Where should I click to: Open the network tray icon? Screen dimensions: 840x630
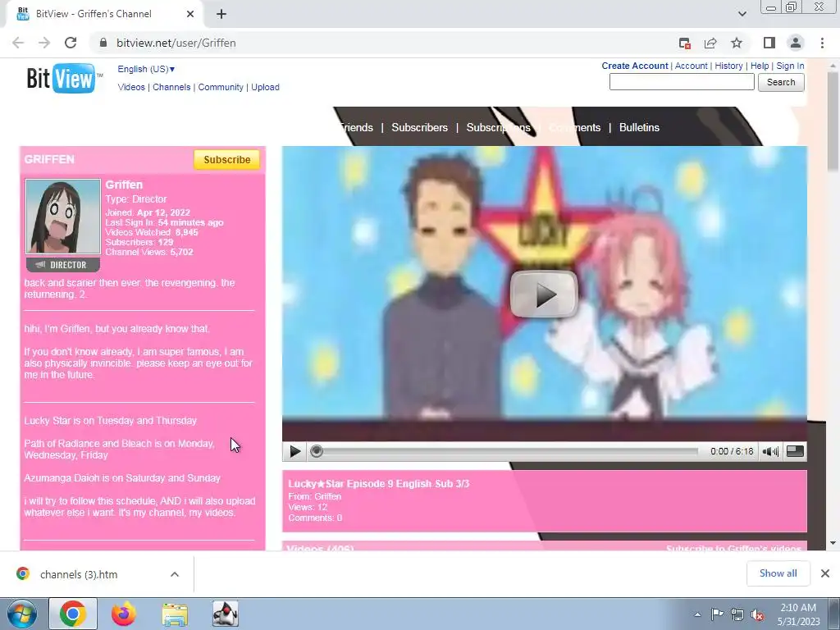tap(737, 615)
